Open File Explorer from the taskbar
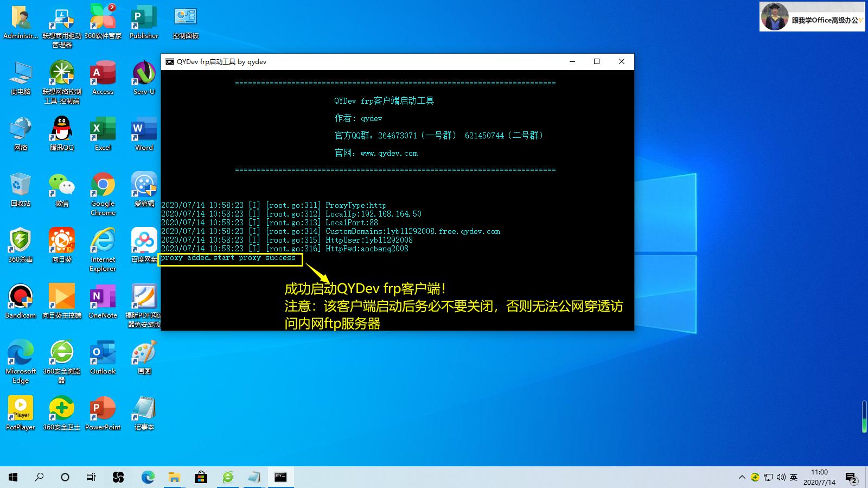Image resolution: width=868 pixels, height=488 pixels. tap(174, 477)
